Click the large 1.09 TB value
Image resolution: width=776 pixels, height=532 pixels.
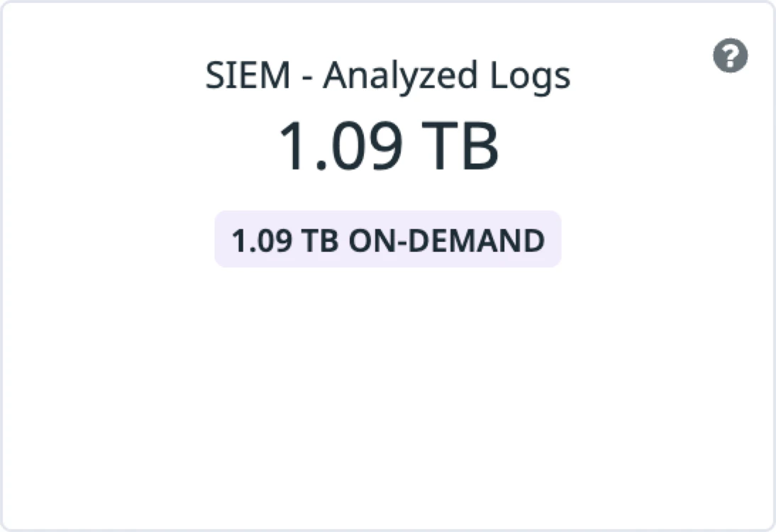[387, 146]
